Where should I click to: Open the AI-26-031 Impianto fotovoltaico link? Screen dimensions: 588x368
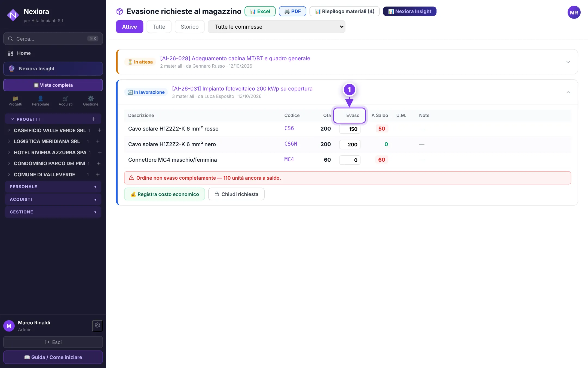(242, 89)
